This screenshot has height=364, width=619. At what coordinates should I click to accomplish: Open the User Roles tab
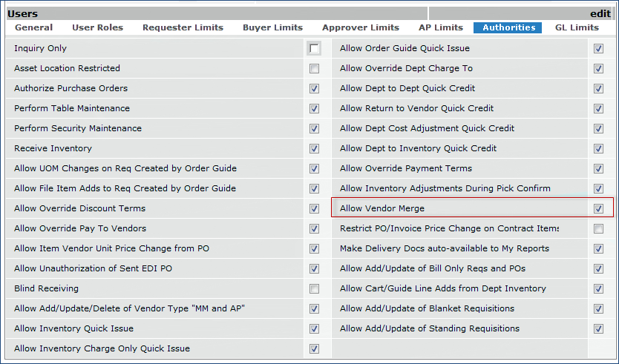tap(97, 27)
